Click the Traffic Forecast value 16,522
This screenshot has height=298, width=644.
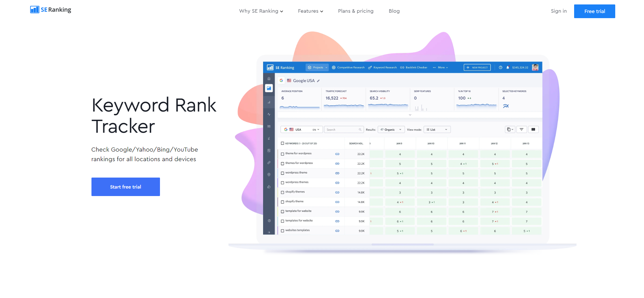coord(332,98)
